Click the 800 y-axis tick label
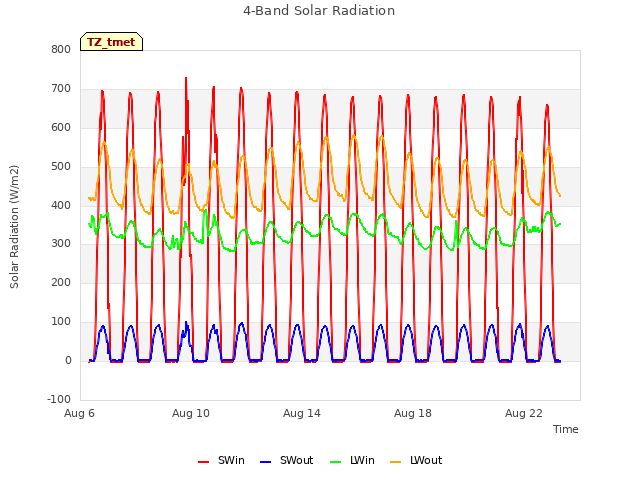Viewport: 640px width, 480px height. click(x=61, y=49)
